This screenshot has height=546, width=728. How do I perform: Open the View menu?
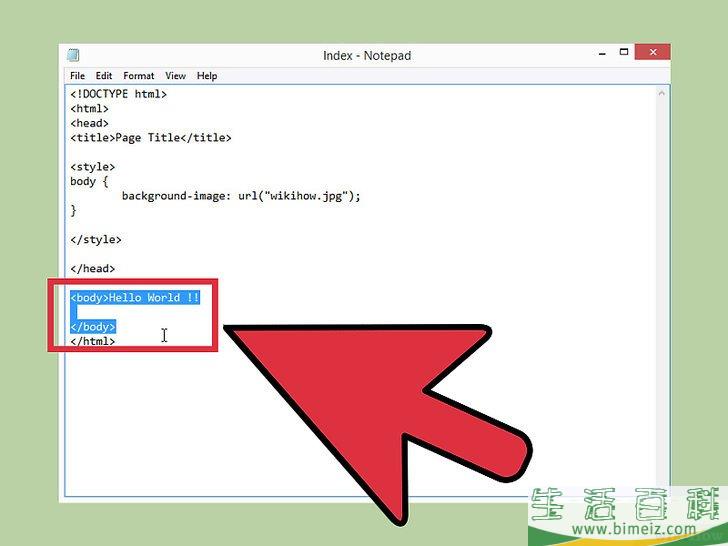point(175,76)
